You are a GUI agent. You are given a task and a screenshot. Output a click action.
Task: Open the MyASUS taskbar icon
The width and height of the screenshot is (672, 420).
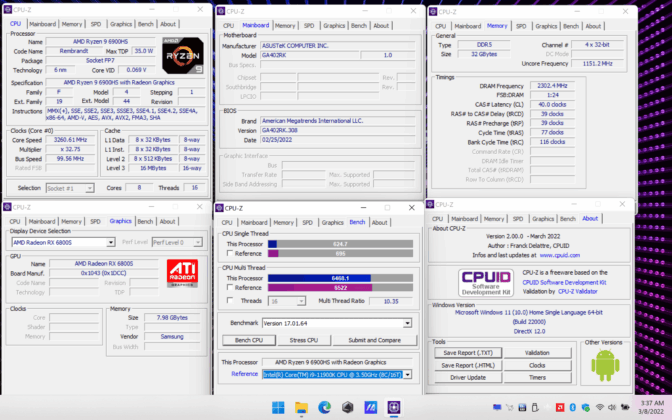371,407
